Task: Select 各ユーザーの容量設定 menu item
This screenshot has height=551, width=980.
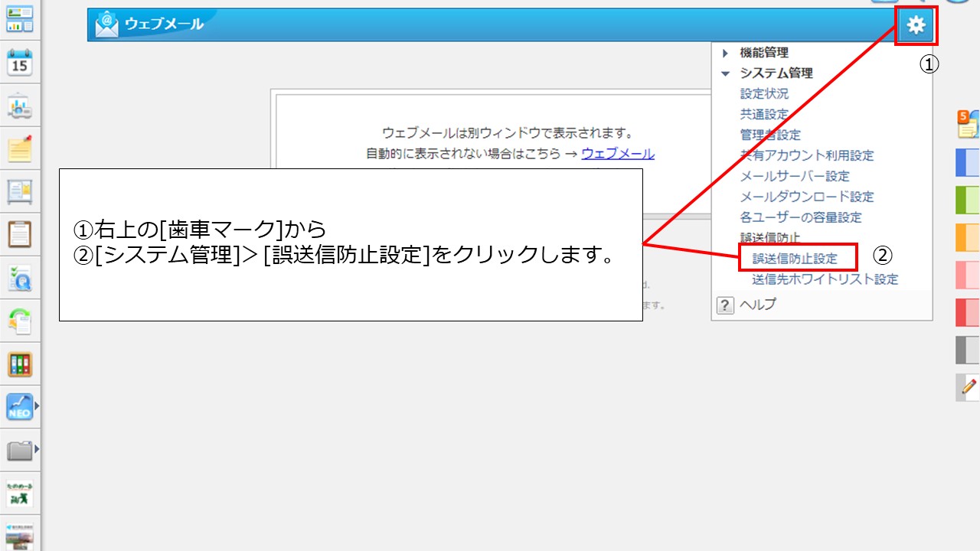Action: point(801,217)
